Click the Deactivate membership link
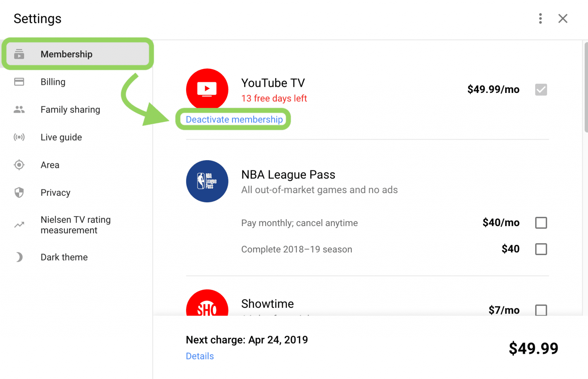This screenshot has height=379, width=588. coord(234,119)
